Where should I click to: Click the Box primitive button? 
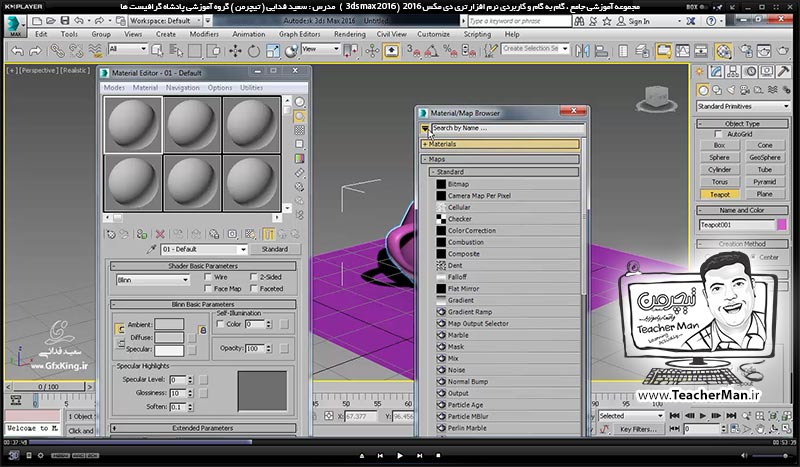[719, 145]
